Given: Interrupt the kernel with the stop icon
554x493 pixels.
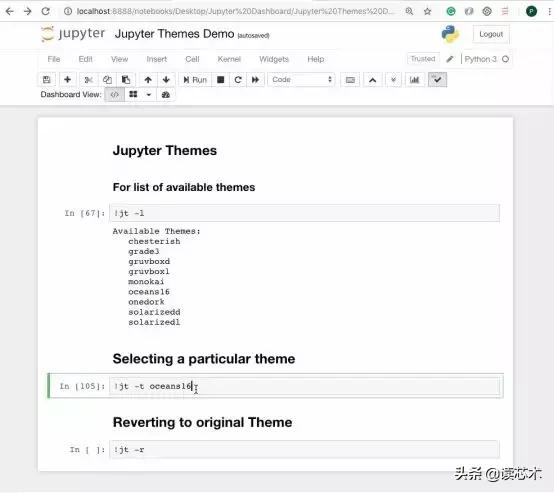Looking at the screenshot, I should (220, 80).
